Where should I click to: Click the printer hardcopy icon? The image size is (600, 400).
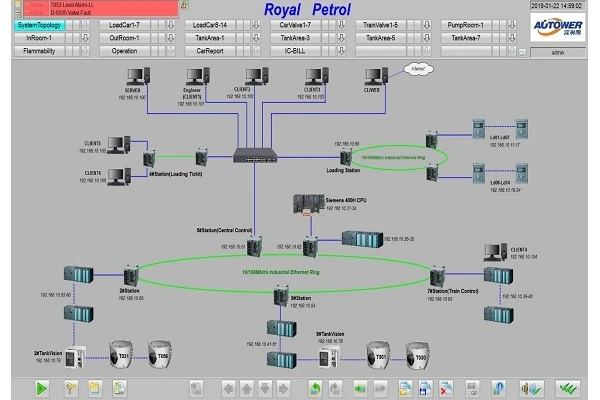(473, 389)
